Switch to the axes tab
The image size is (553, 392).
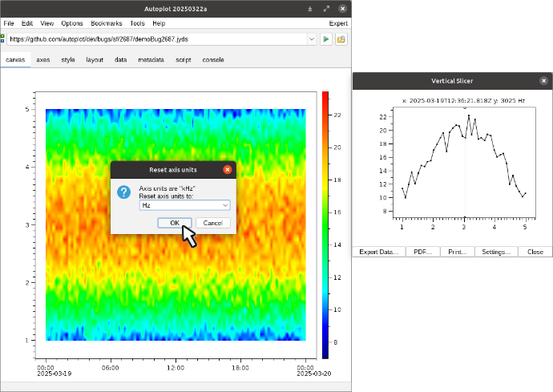pyautogui.click(x=43, y=60)
